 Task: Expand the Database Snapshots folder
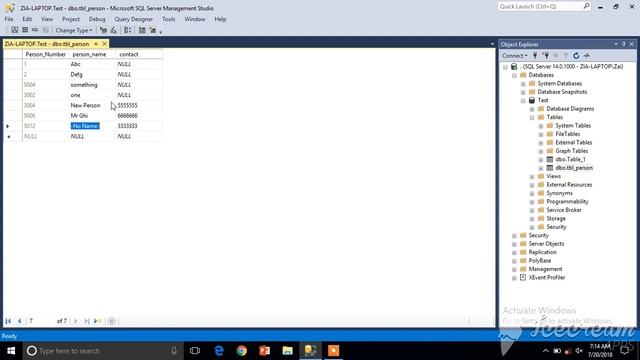[523, 92]
